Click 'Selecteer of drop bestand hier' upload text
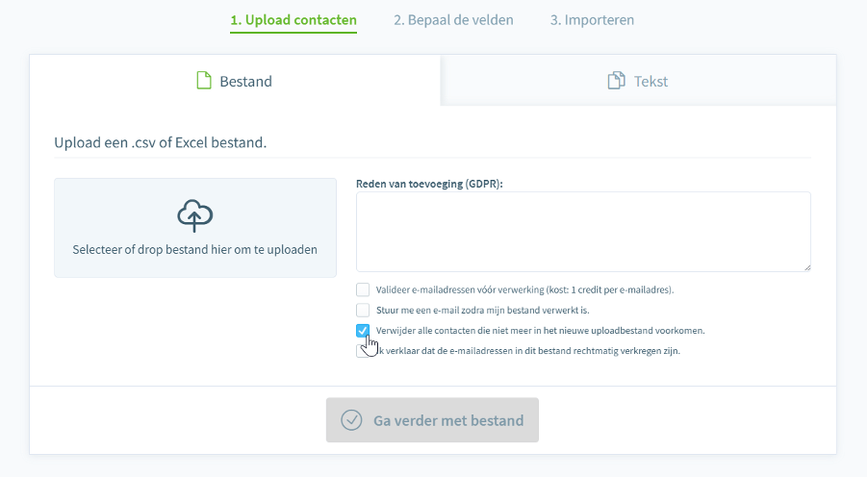Image resolution: width=868 pixels, height=477 pixels. (195, 249)
